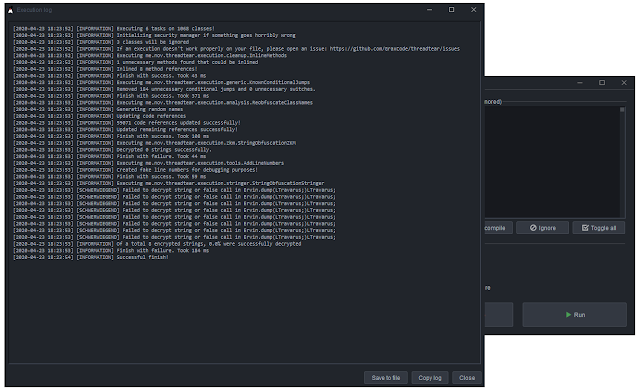
Task: Close the Execution log via title bar X
Action: coord(473,10)
